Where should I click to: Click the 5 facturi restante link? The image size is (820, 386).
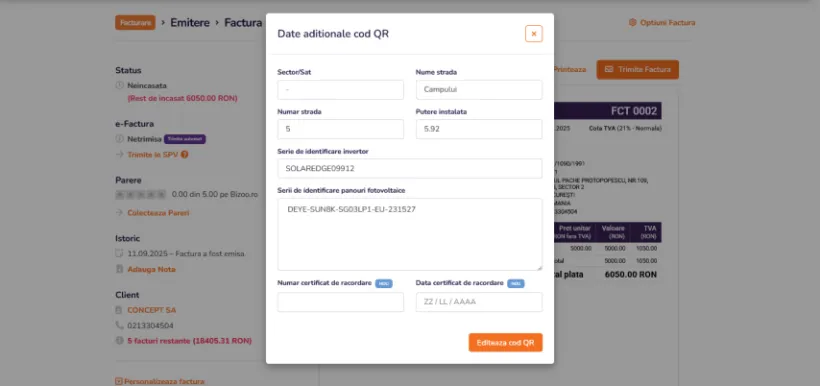coord(189,341)
